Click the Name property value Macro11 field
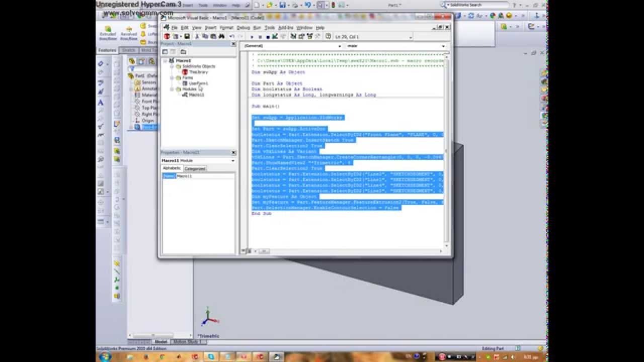 pos(205,176)
